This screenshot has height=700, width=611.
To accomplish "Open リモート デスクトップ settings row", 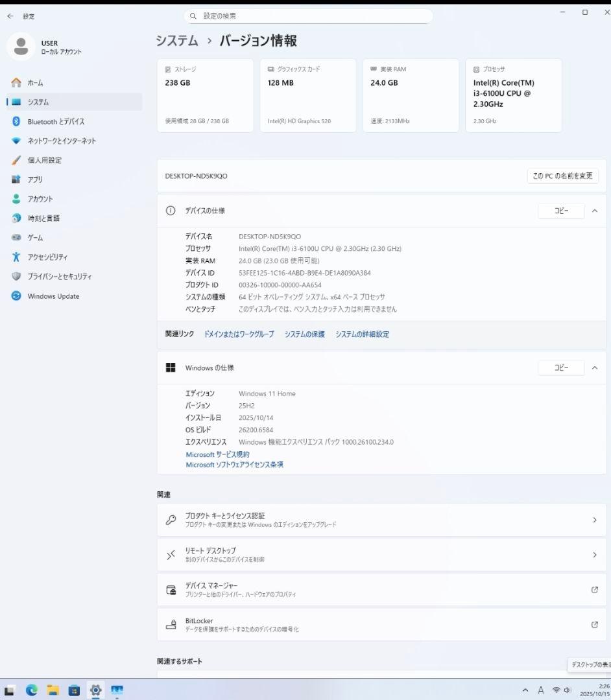I will [381, 555].
